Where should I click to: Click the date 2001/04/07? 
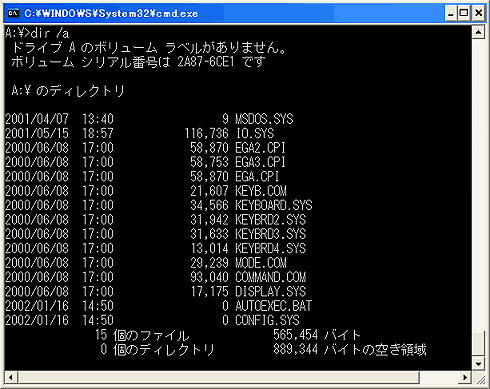click(x=37, y=119)
